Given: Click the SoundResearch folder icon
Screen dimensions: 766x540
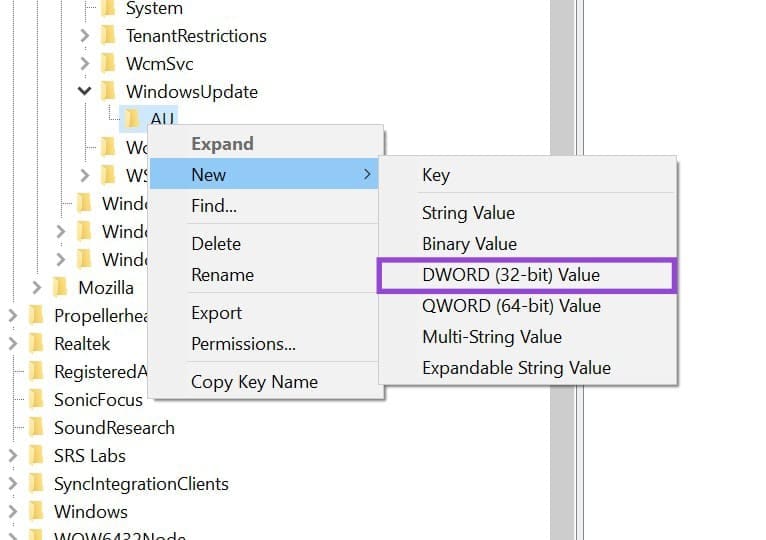Looking at the screenshot, I should [x=37, y=428].
